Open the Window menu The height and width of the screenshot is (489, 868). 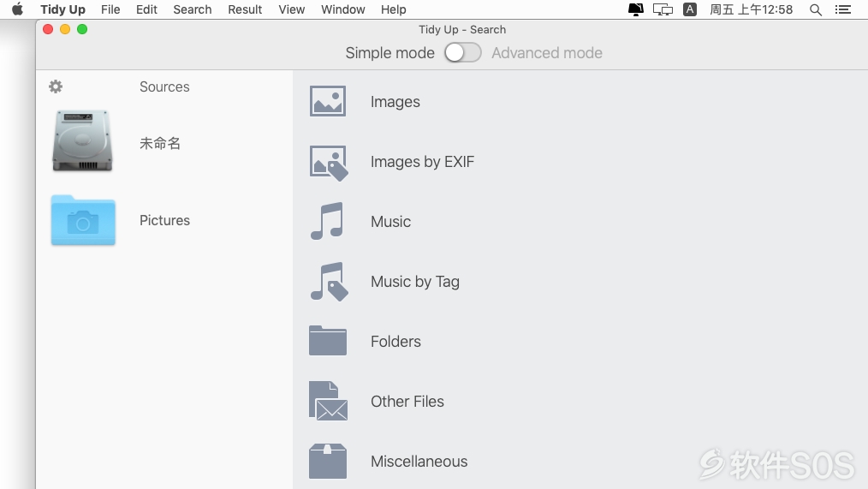342,9
